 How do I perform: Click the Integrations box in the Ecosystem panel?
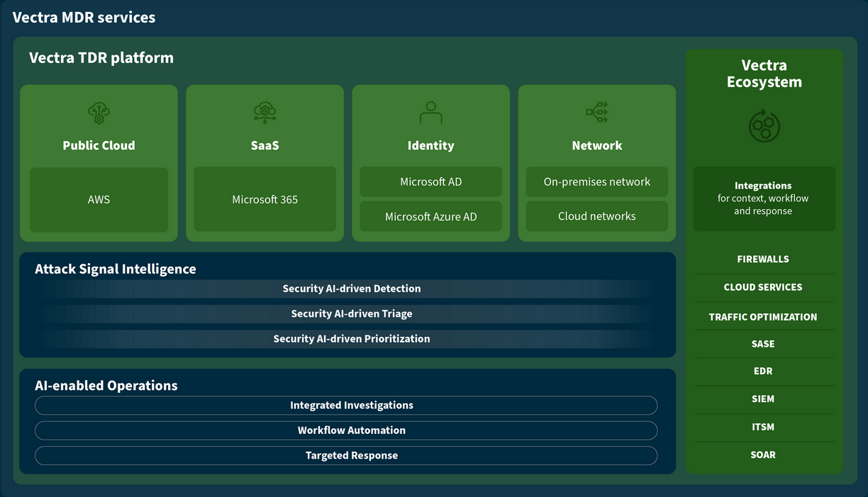click(x=764, y=199)
